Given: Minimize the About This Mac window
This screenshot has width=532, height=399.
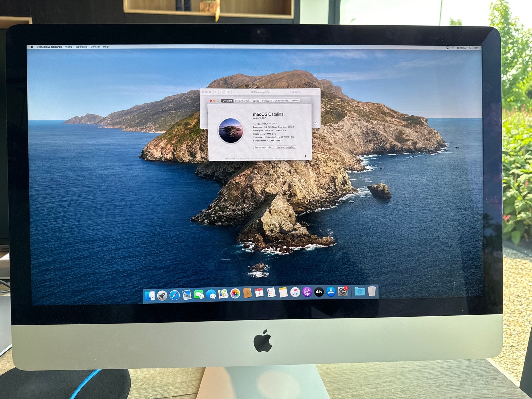Looking at the screenshot, I should pyautogui.click(x=214, y=101).
